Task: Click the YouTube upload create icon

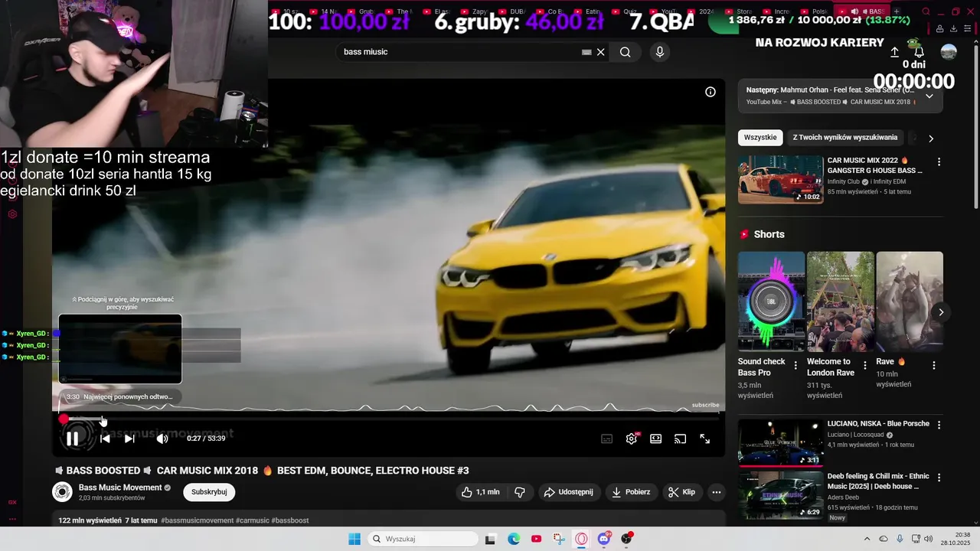Action: click(x=894, y=52)
